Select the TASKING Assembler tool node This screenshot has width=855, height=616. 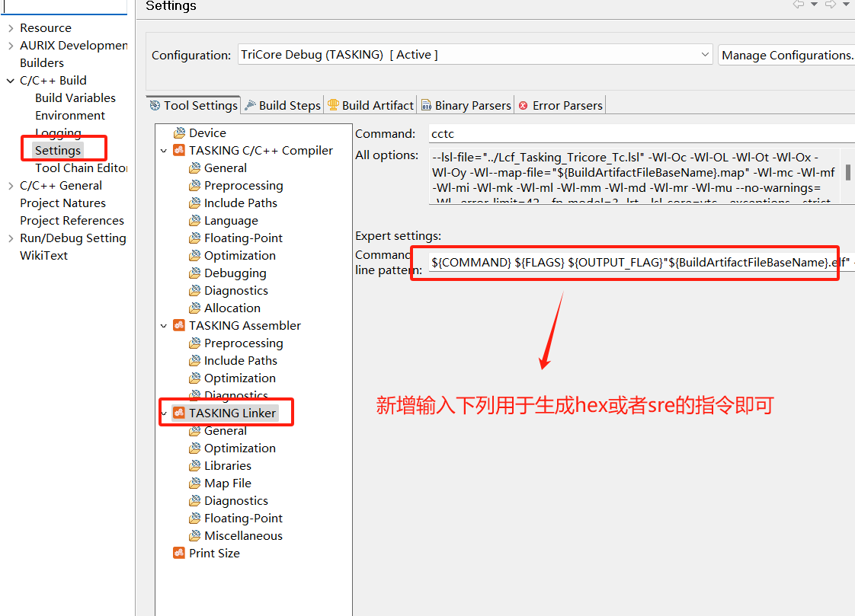(245, 325)
